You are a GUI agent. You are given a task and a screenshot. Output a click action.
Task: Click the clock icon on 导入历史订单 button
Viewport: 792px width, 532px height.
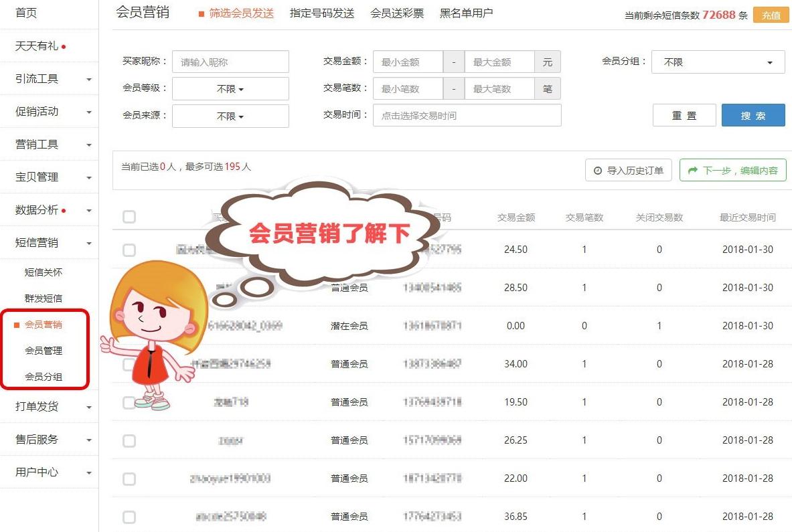[597, 170]
